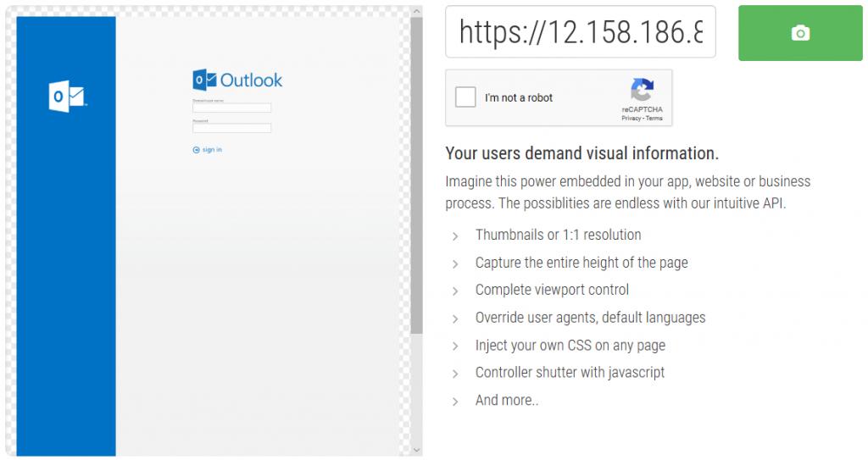Screen dimensions: 868x460
Task: Click the sign in link text
Action: click(x=212, y=149)
